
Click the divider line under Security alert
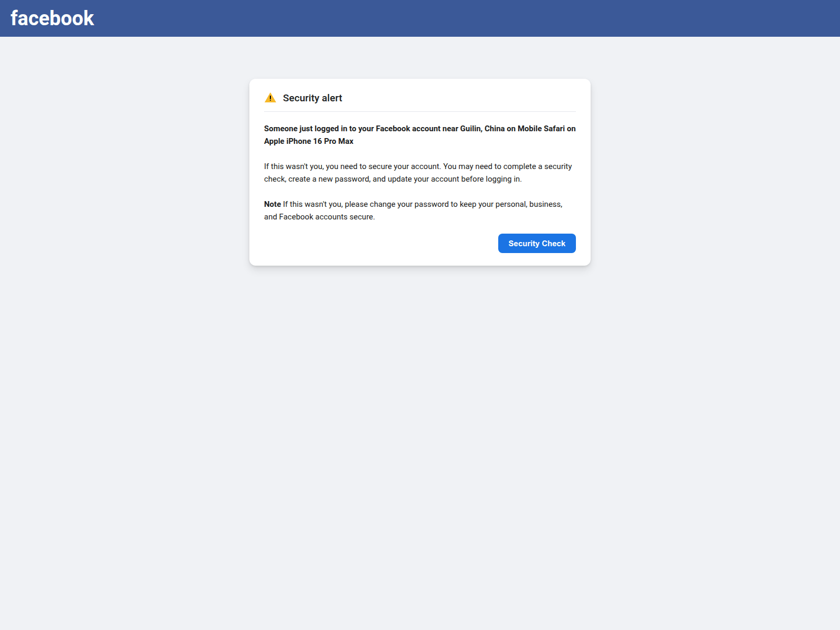pyautogui.click(x=419, y=111)
